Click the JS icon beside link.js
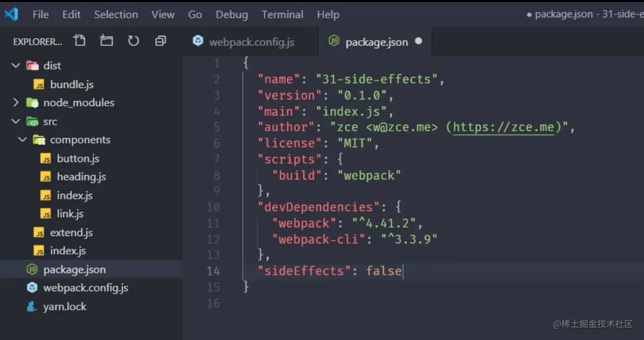Screen dimensions: 644x340 (x=46, y=214)
